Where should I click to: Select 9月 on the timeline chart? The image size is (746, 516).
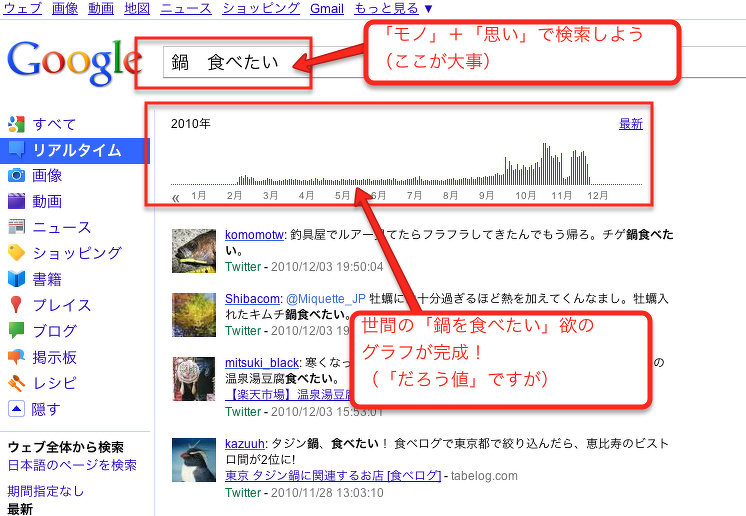coord(486,195)
